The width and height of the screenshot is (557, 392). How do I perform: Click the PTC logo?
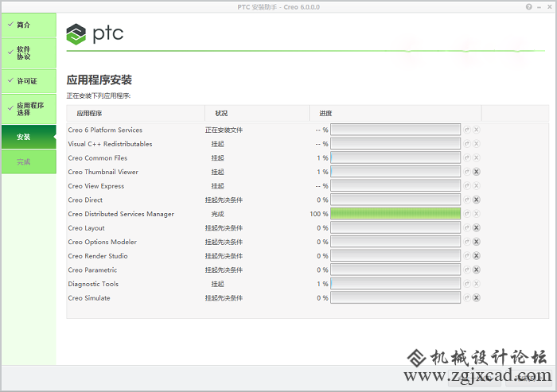pyautogui.click(x=95, y=34)
